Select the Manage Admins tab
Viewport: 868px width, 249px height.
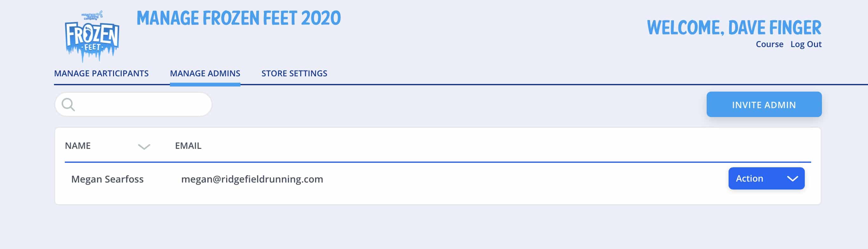coord(205,73)
